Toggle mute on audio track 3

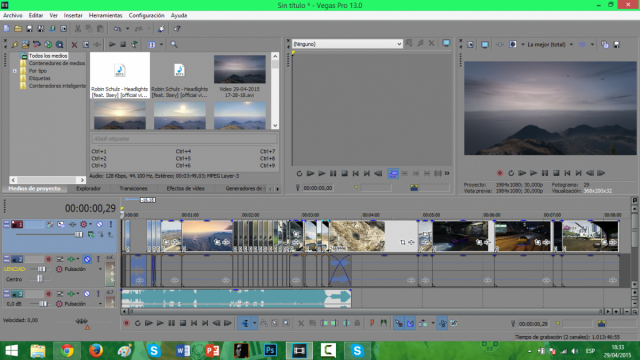(x=87, y=294)
